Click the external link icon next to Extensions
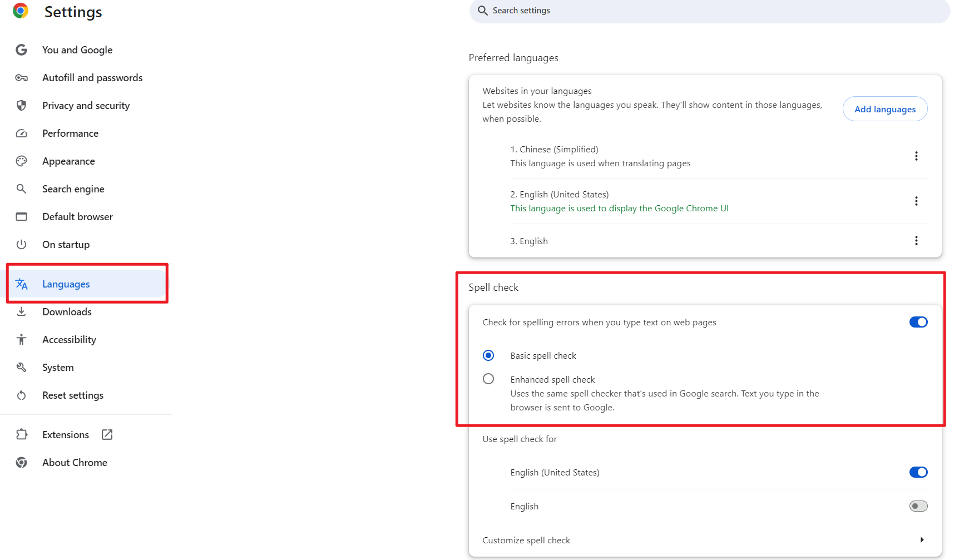The height and width of the screenshot is (560, 964). click(107, 435)
